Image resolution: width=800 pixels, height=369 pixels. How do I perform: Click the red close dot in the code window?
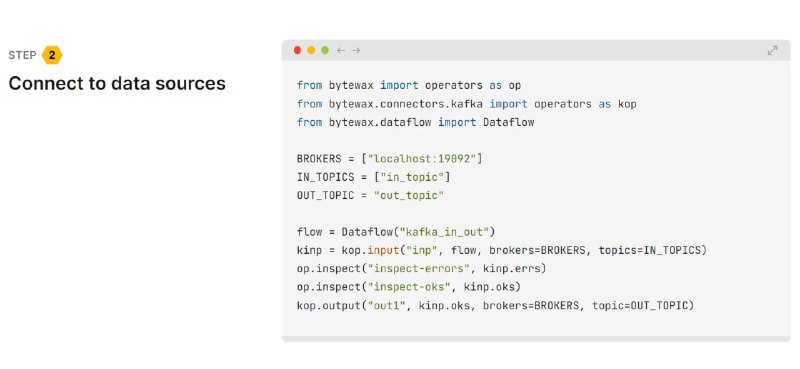point(297,50)
